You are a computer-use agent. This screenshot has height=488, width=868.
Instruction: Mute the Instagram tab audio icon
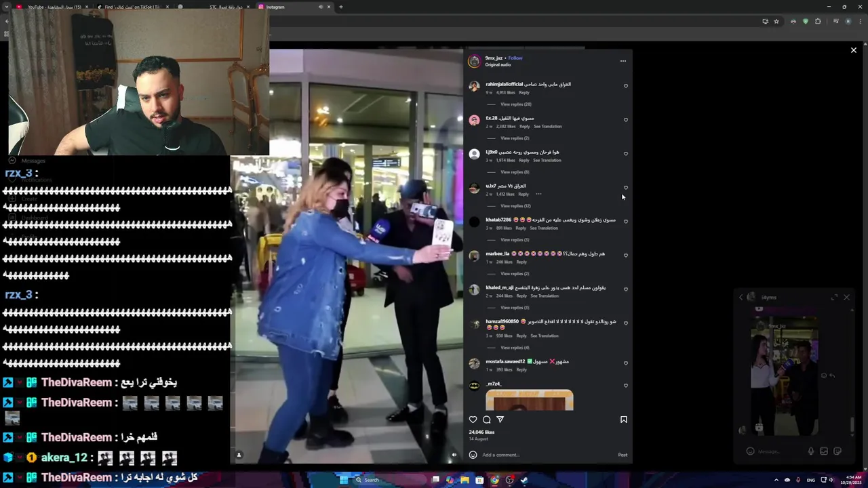click(321, 7)
